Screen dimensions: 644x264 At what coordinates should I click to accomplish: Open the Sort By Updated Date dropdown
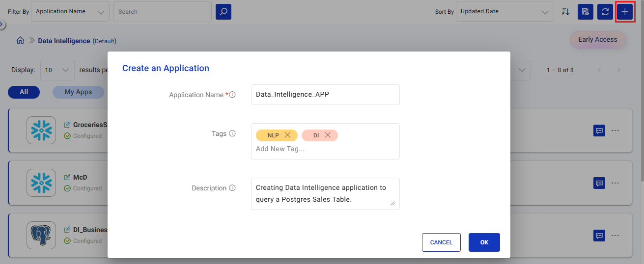(x=504, y=12)
